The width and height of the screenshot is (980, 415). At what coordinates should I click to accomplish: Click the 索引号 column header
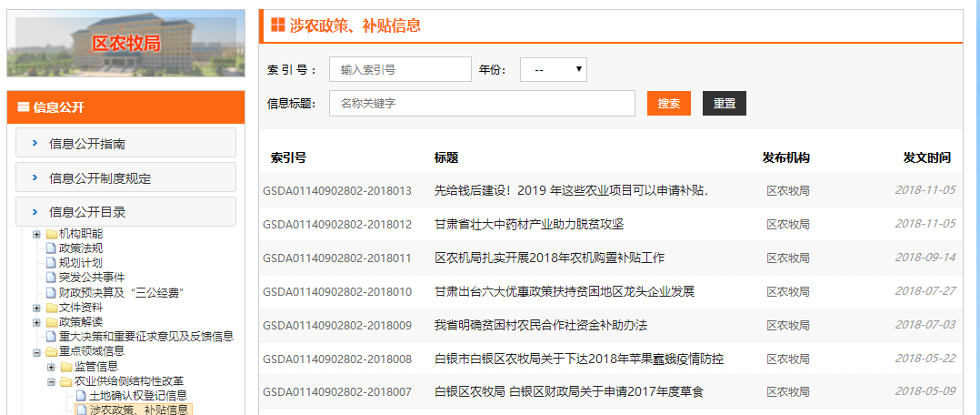[x=289, y=157]
